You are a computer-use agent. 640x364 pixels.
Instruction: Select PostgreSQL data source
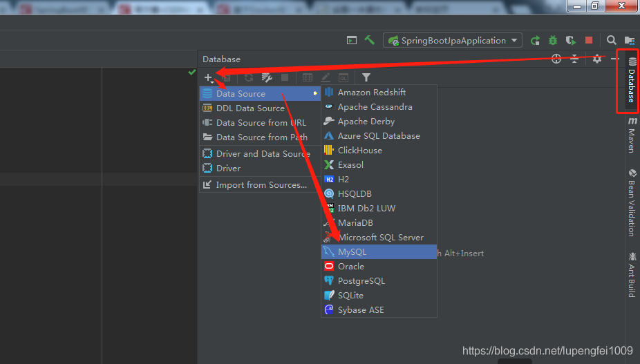tap(379, 280)
